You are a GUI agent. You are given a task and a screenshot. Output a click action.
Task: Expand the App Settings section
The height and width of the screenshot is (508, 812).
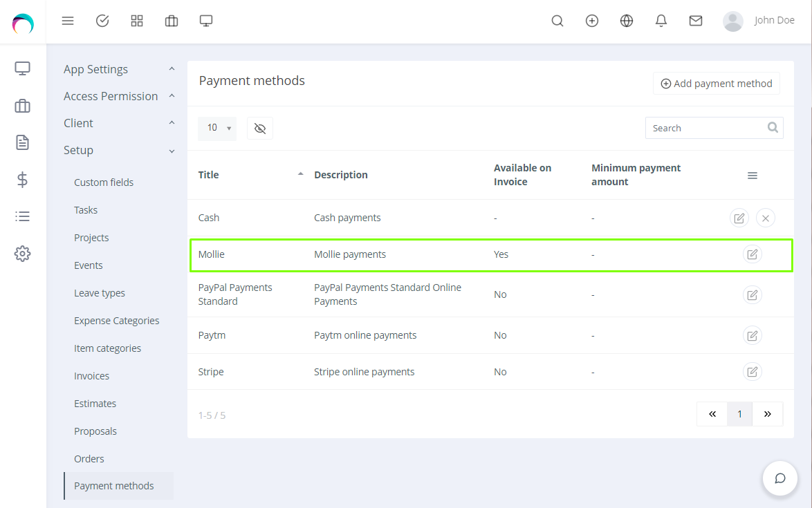119,70
